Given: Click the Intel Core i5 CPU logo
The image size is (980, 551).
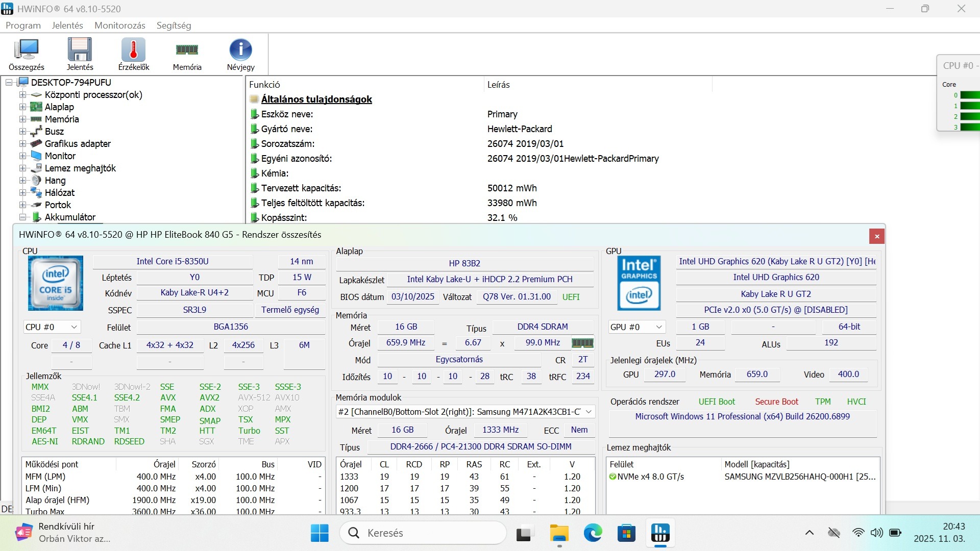Looking at the screenshot, I should click(55, 283).
